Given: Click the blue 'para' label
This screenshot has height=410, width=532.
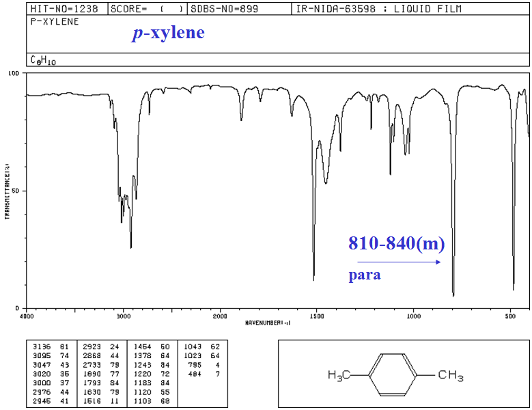Looking at the screenshot, I should pyautogui.click(x=364, y=276).
